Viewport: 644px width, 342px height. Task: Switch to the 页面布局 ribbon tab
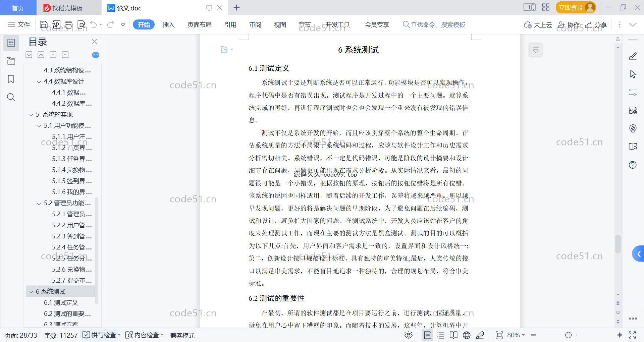tap(199, 24)
